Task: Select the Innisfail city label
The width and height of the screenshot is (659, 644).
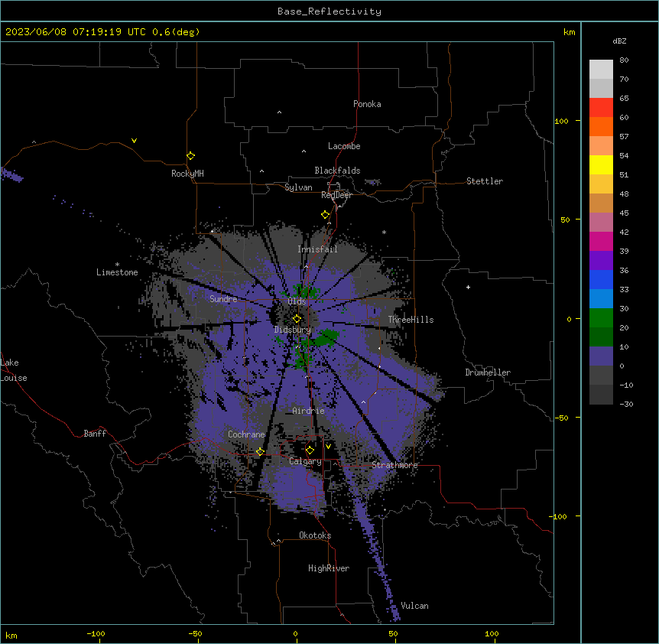Action: point(317,249)
